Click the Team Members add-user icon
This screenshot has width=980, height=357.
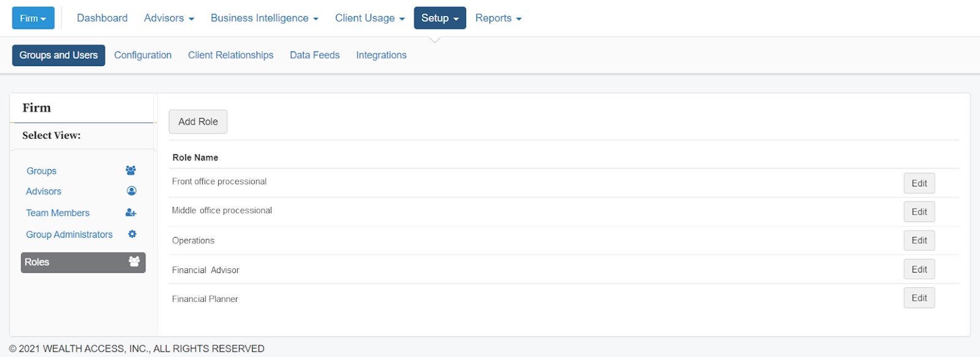click(x=131, y=212)
